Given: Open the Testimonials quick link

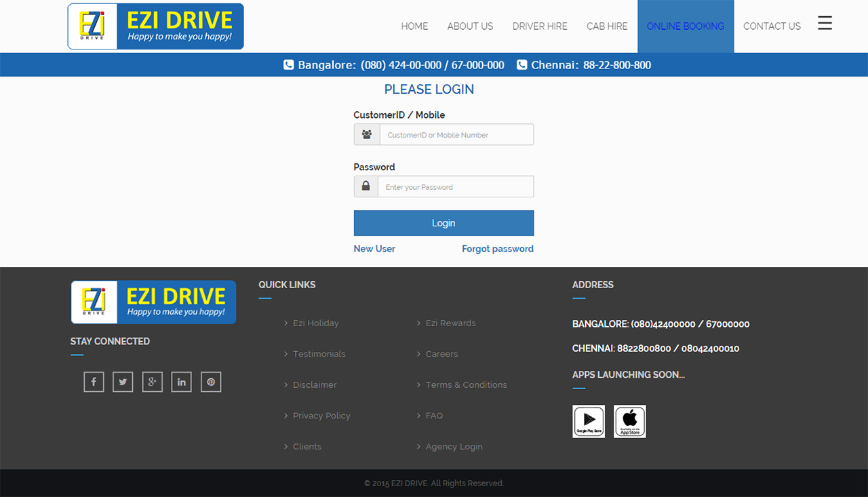Looking at the screenshot, I should (x=319, y=354).
